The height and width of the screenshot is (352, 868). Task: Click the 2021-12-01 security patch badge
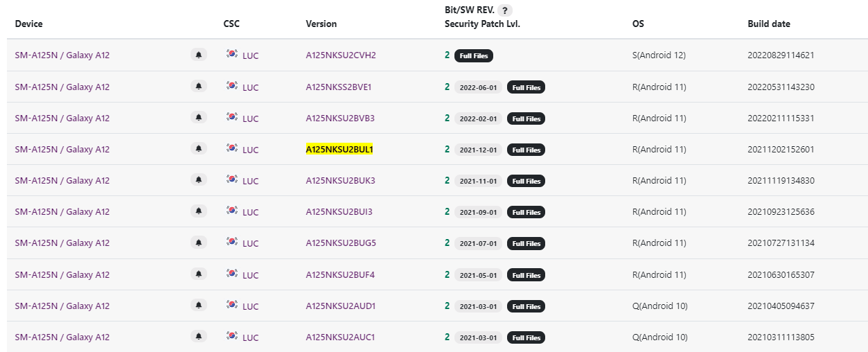[478, 150]
